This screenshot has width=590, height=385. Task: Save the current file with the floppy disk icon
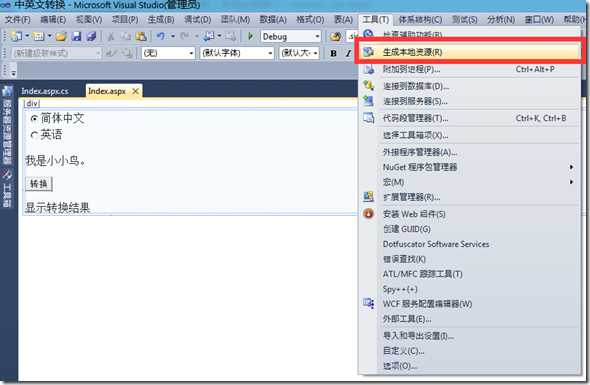(76, 37)
